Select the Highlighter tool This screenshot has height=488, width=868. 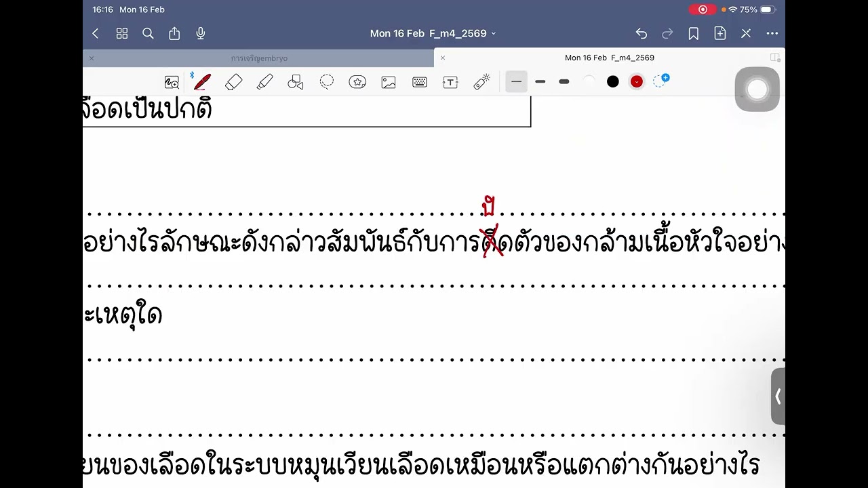click(x=264, y=82)
